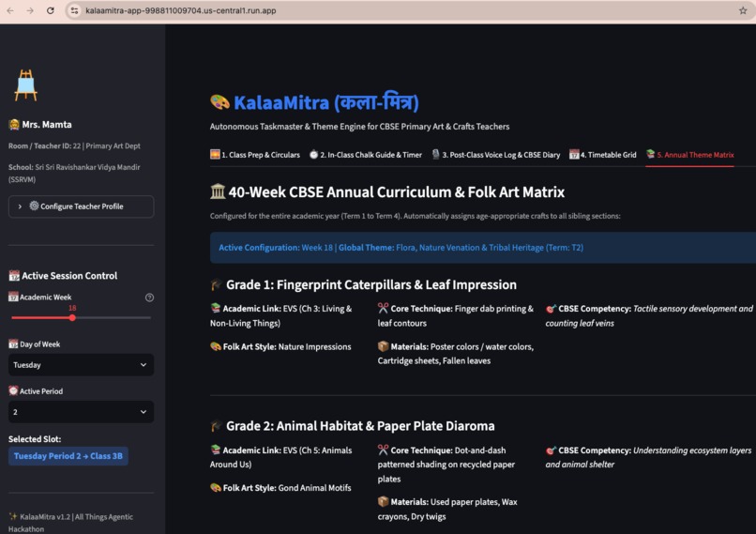The width and height of the screenshot is (756, 534).
Task: Click the browser forward arrow
Action: tap(30, 10)
